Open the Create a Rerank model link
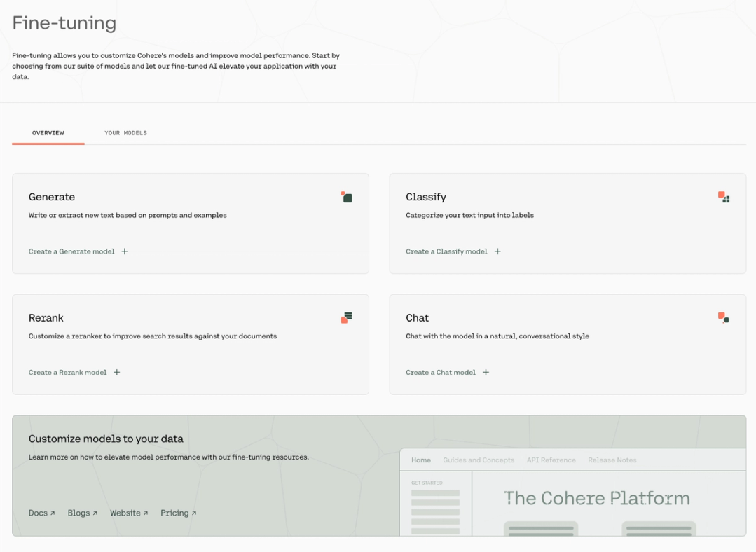This screenshot has height=552, width=756. tap(67, 373)
